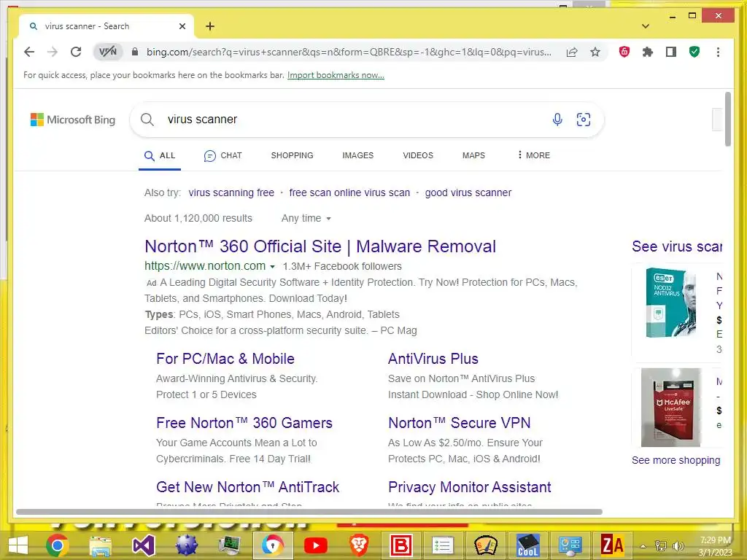The height and width of the screenshot is (560, 747).
Task: Open YouTube taskbar icon
Action: coord(315,545)
